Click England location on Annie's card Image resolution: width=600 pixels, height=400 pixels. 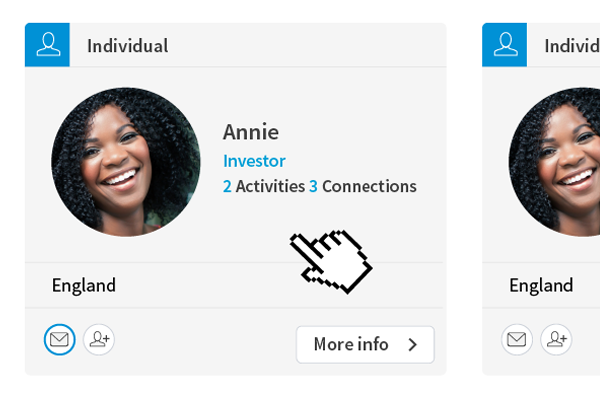coord(84,285)
